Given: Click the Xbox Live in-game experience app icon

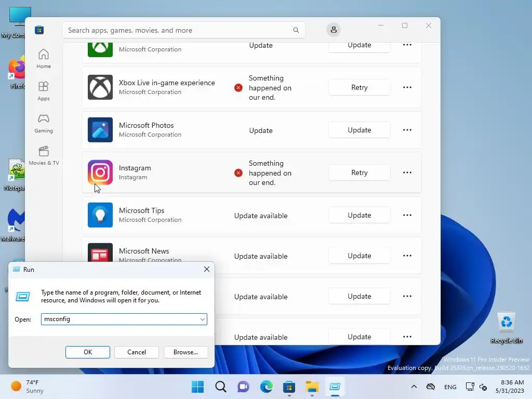Looking at the screenshot, I should 100,87.
